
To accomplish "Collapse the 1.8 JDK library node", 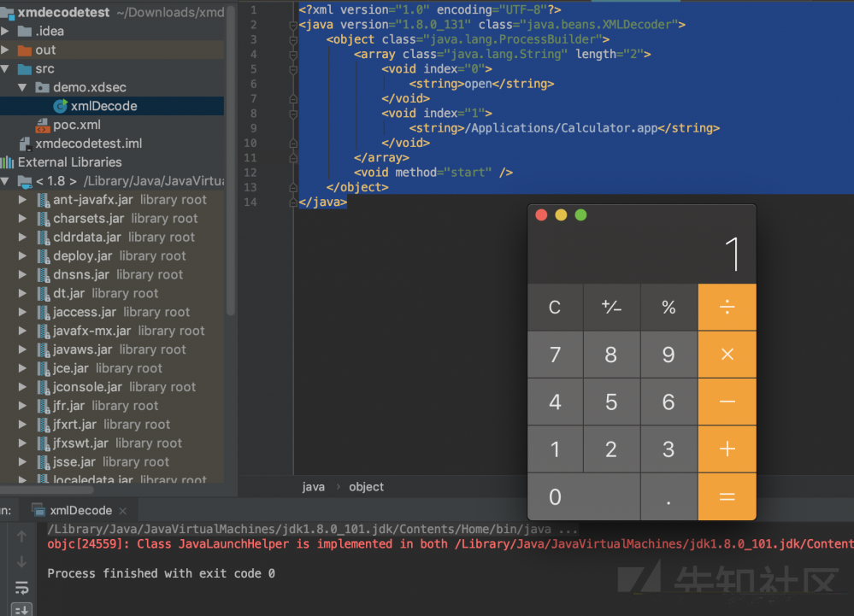I will (x=5, y=181).
